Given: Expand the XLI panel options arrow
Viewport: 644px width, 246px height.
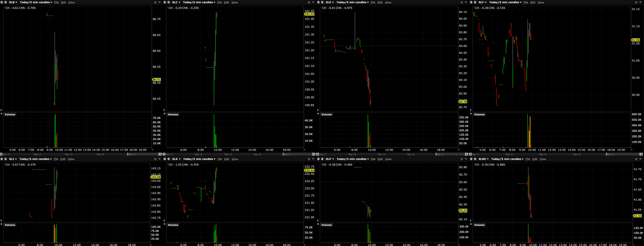Looking at the screenshot, I should [160, 159].
